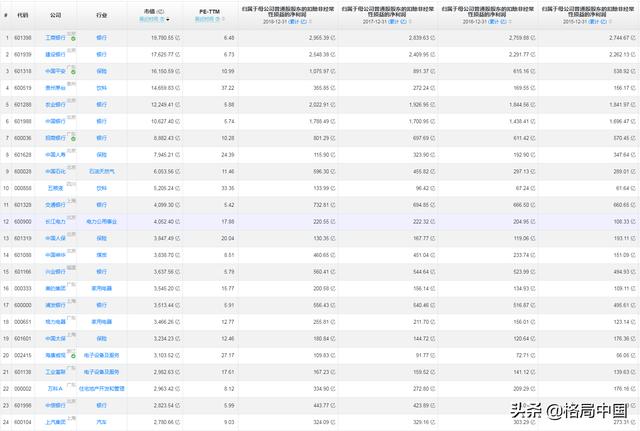The width and height of the screenshot is (640, 431).
Task: Open the 累计 selector under the 2015-12-31 column
Action: pos(598,22)
